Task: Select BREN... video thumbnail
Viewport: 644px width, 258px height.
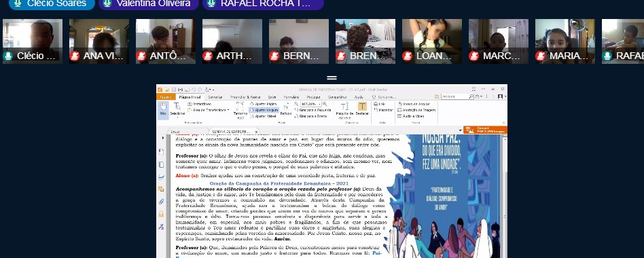Action: tap(365, 41)
